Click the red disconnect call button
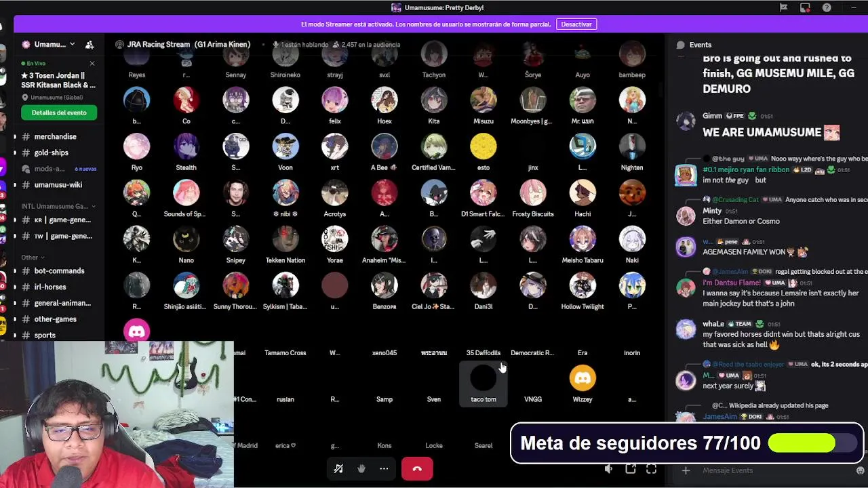Image resolution: width=868 pixels, height=488 pixels. [x=417, y=468]
